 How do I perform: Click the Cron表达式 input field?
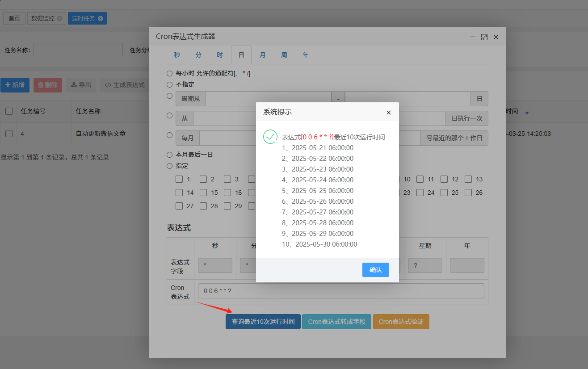click(341, 291)
